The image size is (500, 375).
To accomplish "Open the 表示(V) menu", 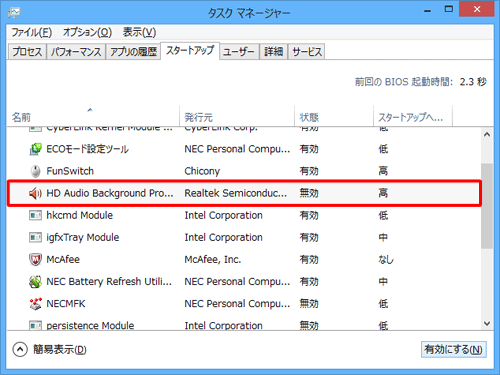I will tap(139, 32).
